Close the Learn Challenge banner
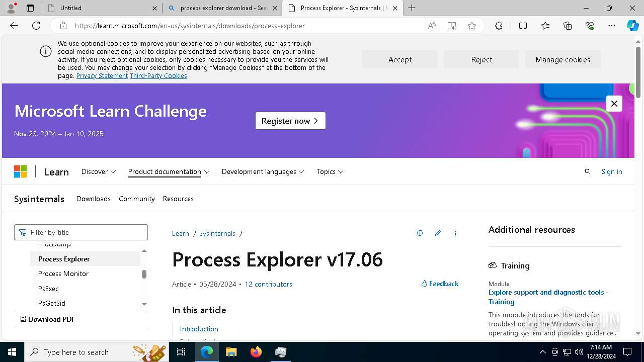This screenshot has height=362, width=644. [x=614, y=104]
